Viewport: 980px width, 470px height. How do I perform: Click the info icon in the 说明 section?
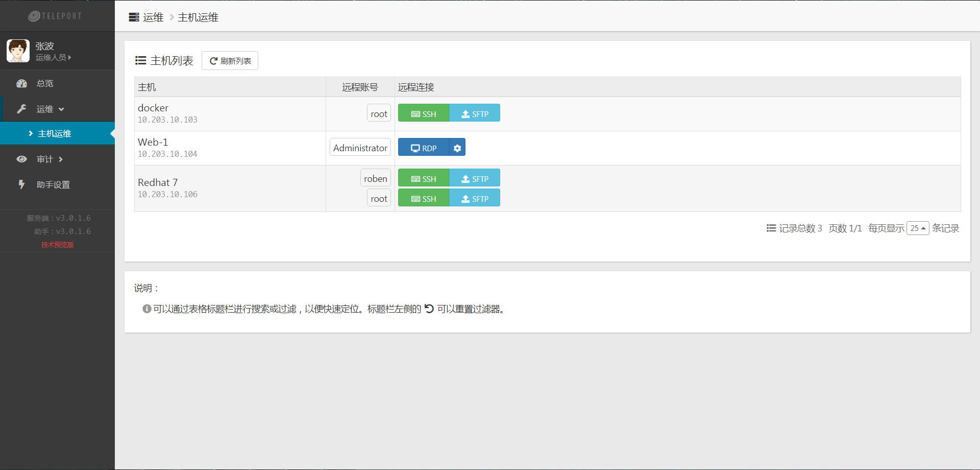[147, 309]
